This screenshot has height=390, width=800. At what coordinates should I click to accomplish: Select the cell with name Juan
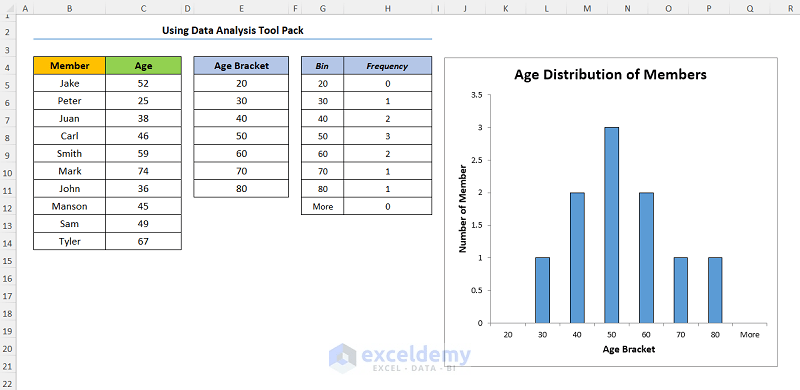(69, 118)
